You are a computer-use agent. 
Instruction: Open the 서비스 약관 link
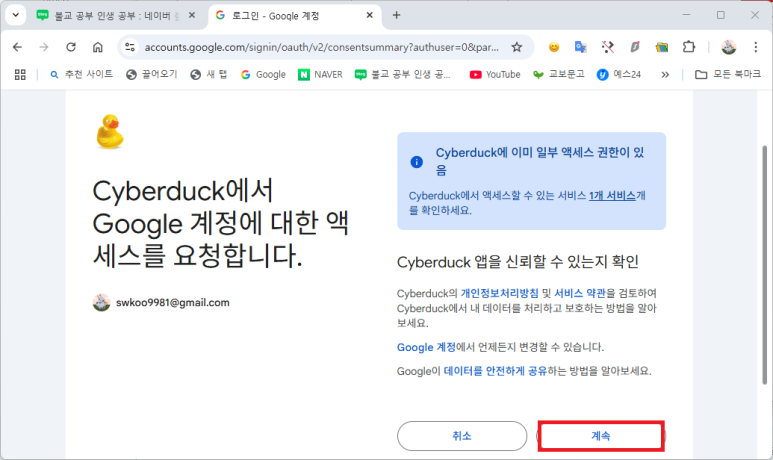coord(580,293)
